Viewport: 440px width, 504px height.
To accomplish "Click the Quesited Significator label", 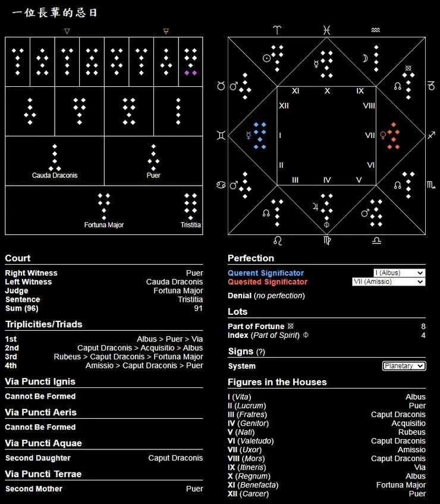I will pyautogui.click(x=268, y=282).
